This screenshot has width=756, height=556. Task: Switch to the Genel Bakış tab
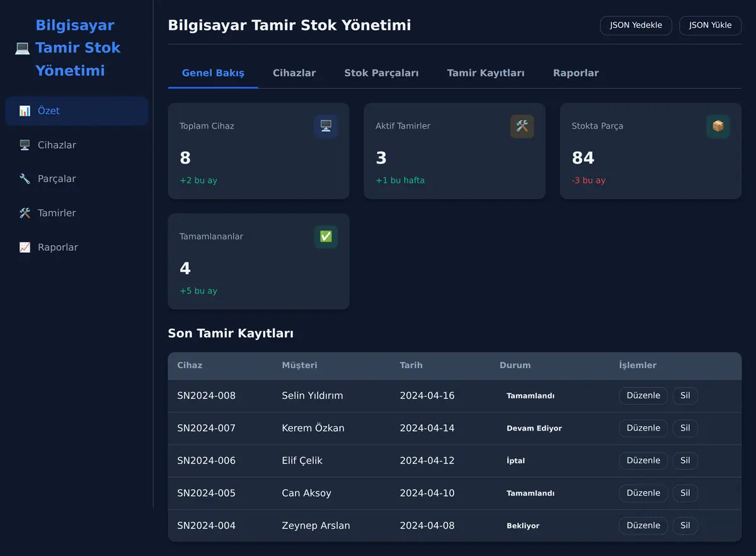click(x=213, y=73)
